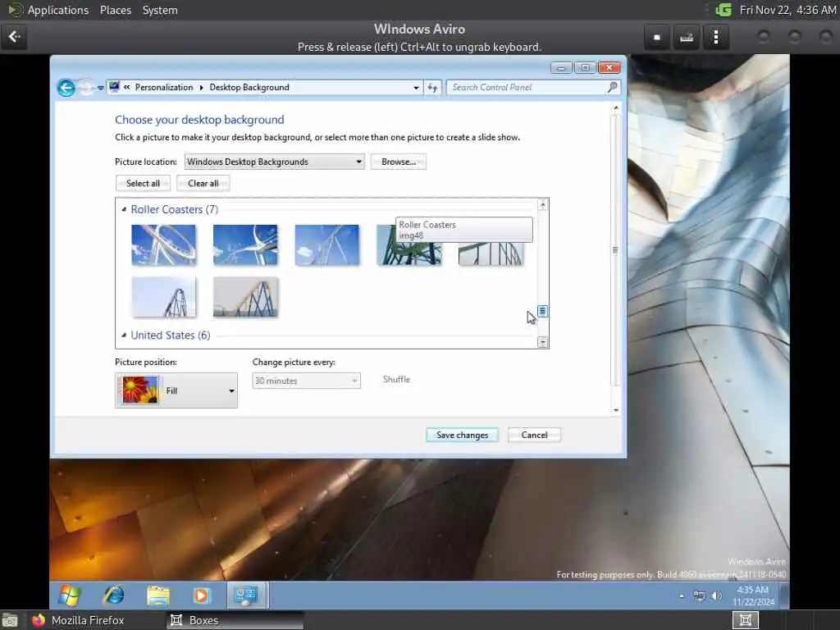Select the sixth roller coaster wallpaper

(163, 297)
